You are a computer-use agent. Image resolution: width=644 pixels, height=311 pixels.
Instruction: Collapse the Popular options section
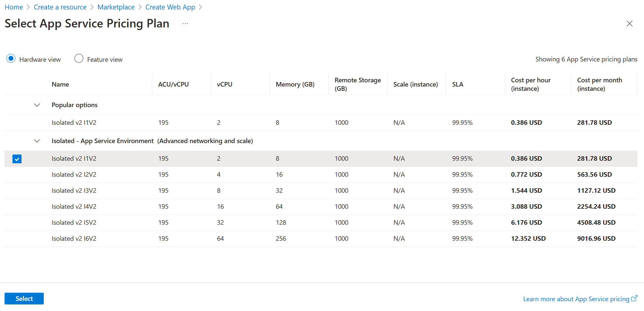(37, 105)
